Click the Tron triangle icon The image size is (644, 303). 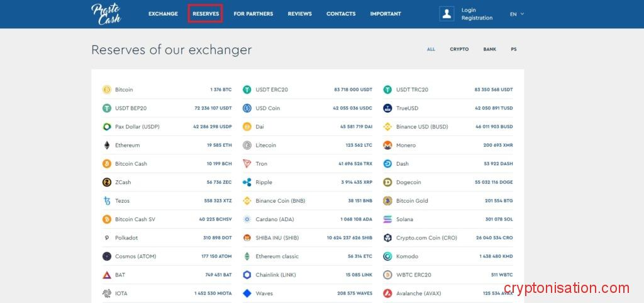tap(247, 164)
